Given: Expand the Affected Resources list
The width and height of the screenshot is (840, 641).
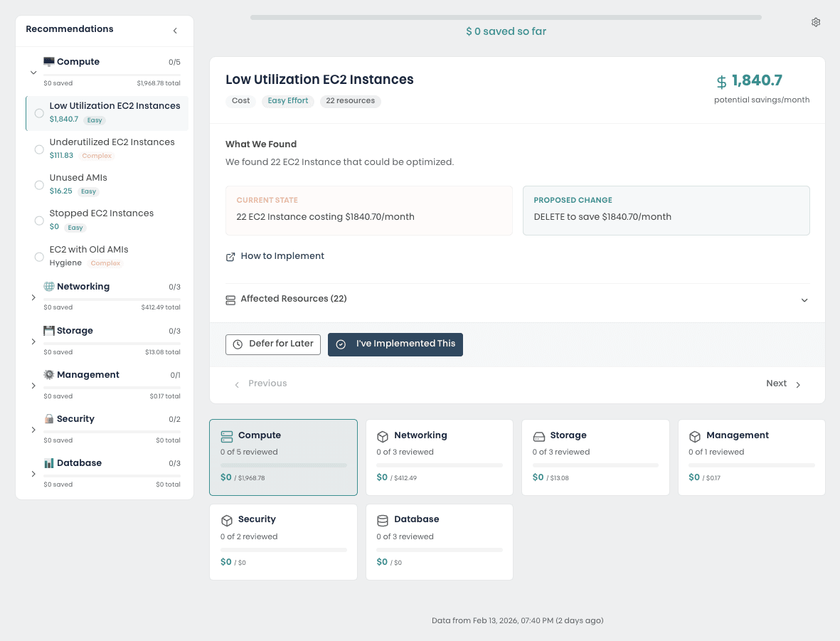Looking at the screenshot, I should tap(804, 300).
